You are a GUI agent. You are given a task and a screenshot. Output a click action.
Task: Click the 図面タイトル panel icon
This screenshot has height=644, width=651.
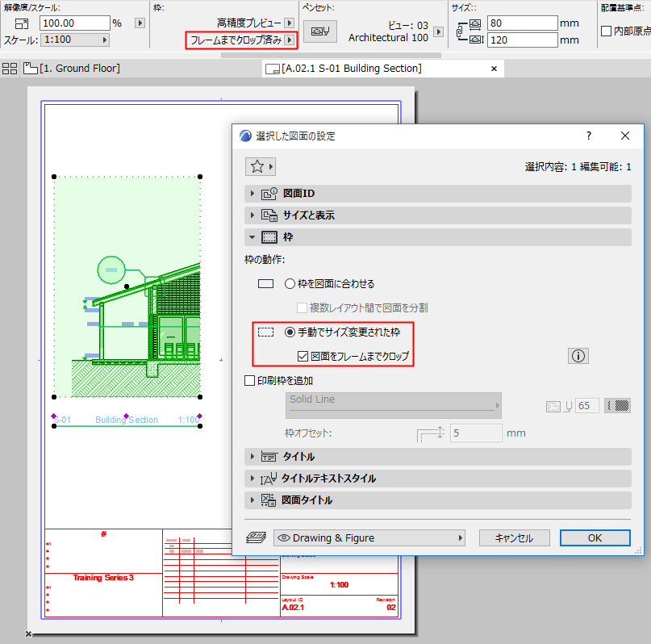pos(268,500)
